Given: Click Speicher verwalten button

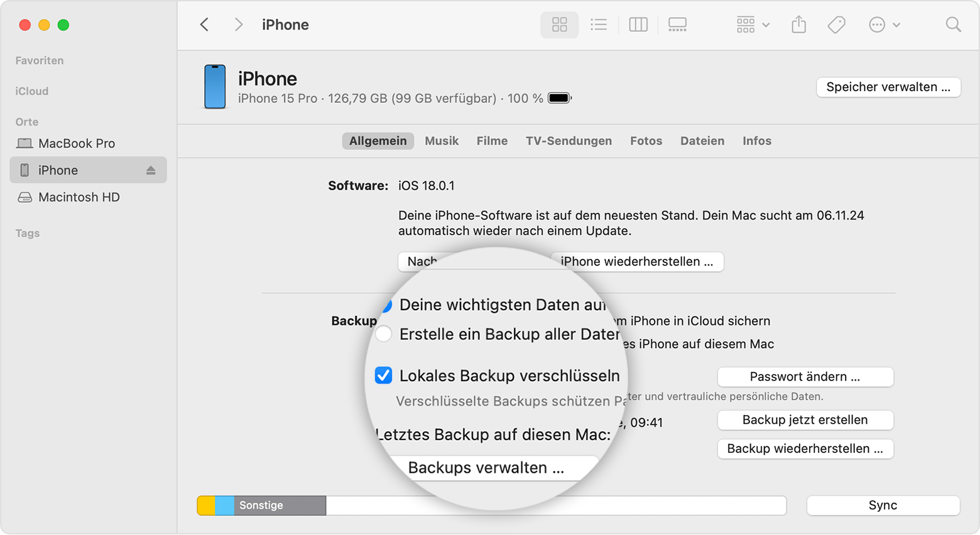Looking at the screenshot, I should pyautogui.click(x=888, y=87).
